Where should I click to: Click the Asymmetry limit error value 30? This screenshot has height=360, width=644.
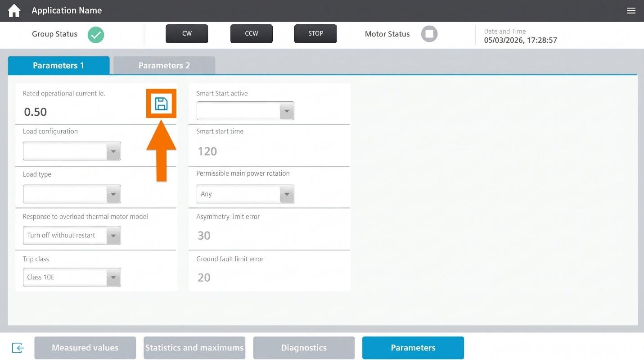click(x=204, y=236)
